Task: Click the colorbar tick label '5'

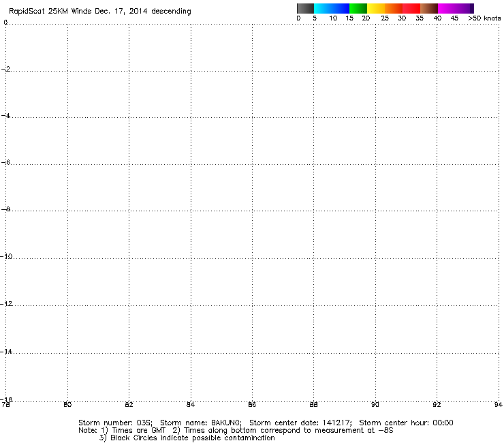Action: coord(315,18)
